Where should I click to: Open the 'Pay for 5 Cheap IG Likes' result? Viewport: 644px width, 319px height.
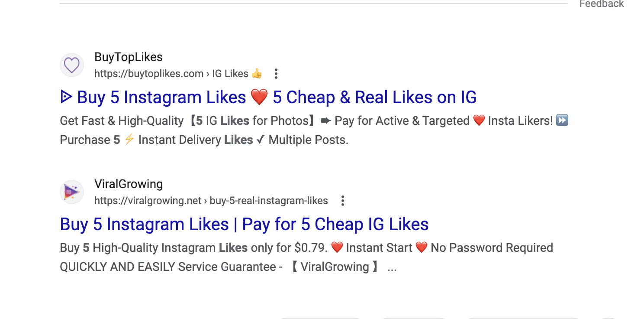[x=244, y=224]
